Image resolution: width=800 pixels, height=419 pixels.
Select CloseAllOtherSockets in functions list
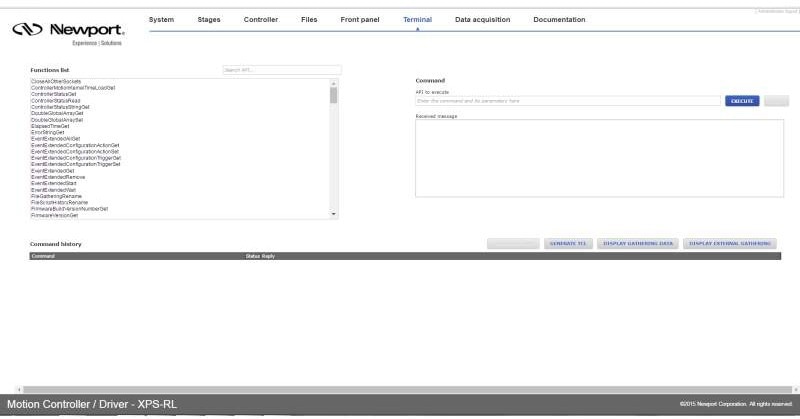click(56, 82)
